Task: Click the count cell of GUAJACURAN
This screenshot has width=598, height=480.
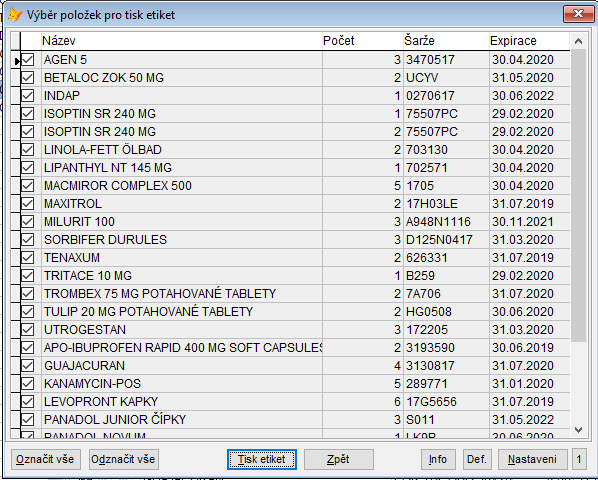Action: 362,365
